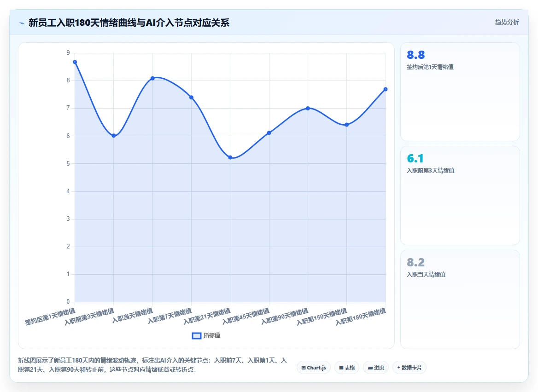Click the 表格 tag

347,368
